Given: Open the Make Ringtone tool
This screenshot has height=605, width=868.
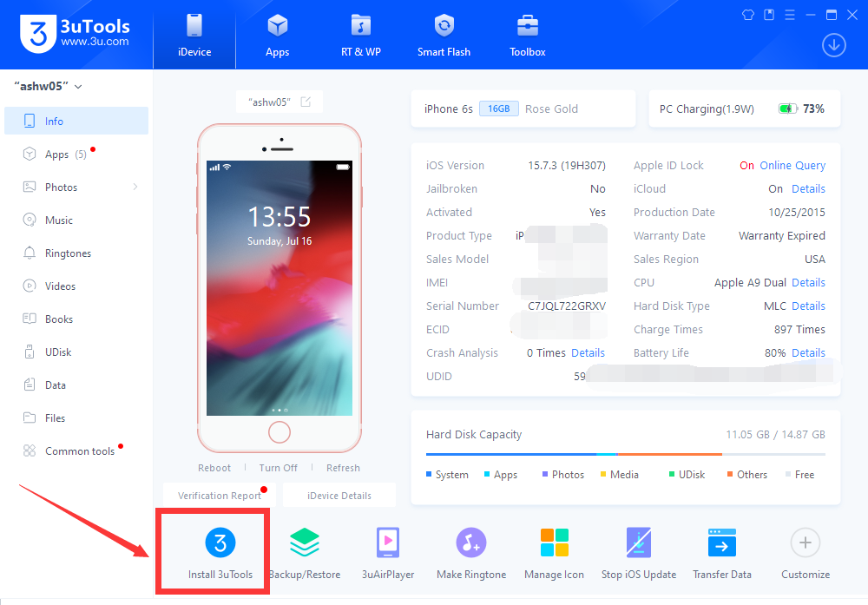Looking at the screenshot, I should [471, 552].
